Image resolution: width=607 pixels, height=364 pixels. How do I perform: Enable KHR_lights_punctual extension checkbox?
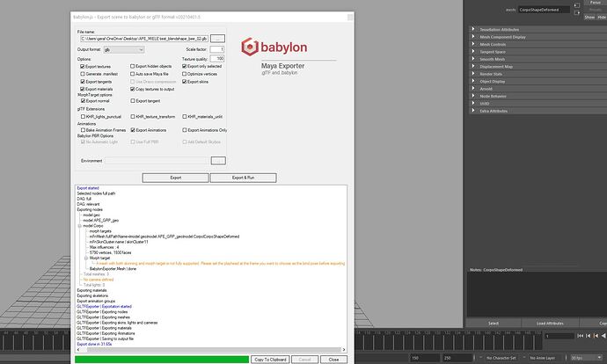click(x=83, y=116)
